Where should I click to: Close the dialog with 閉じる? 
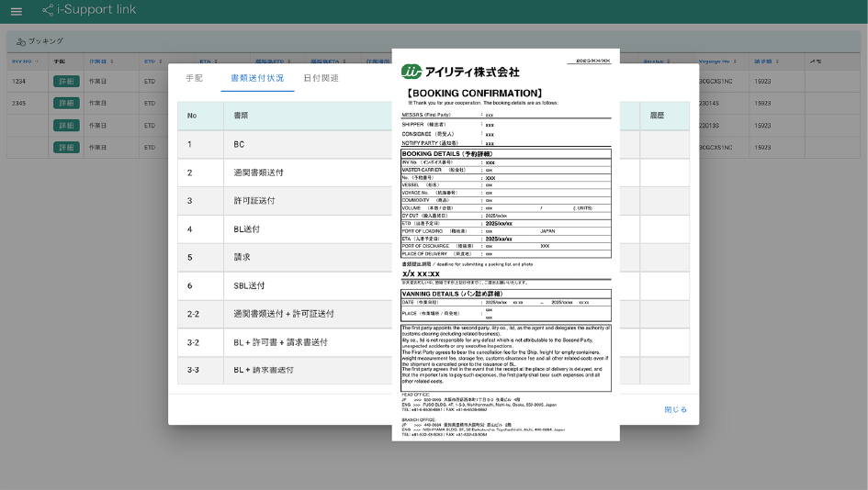[675, 409]
